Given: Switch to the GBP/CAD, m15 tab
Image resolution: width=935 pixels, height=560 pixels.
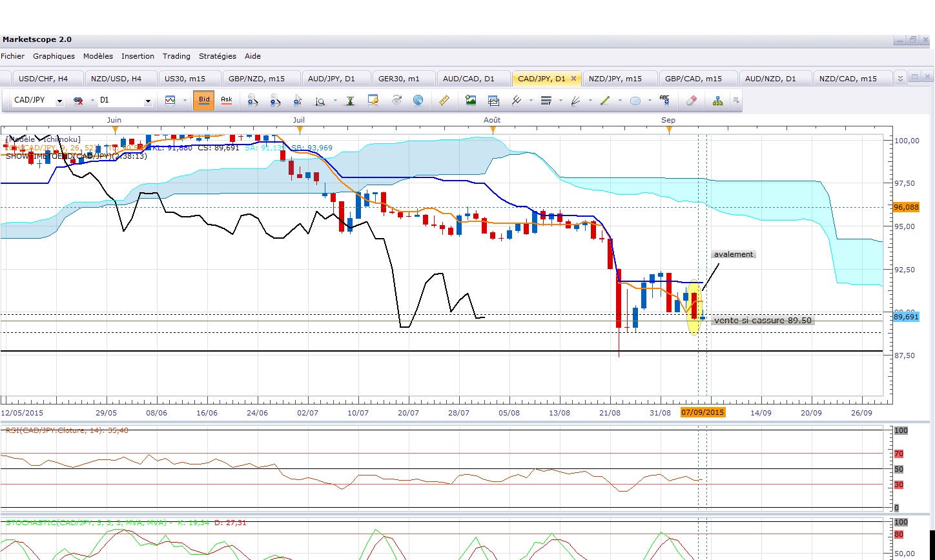Looking at the screenshot, I should point(698,79).
